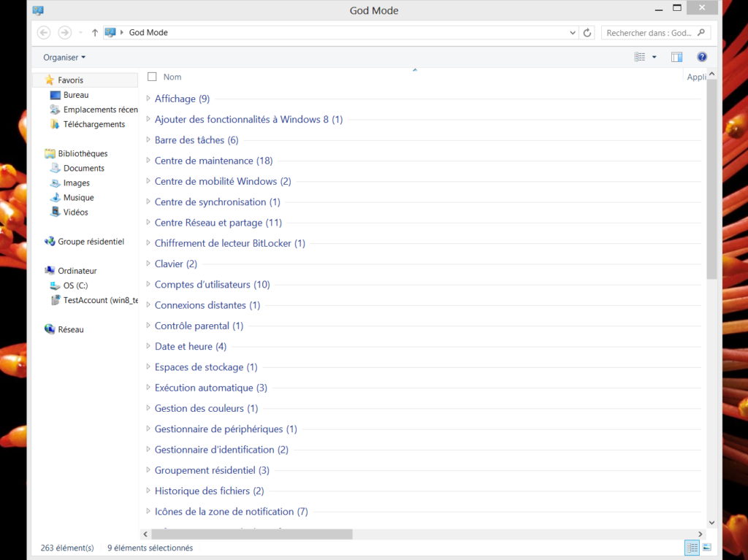Click the Forward navigation arrow
This screenshot has width=748, height=560.
64,32
